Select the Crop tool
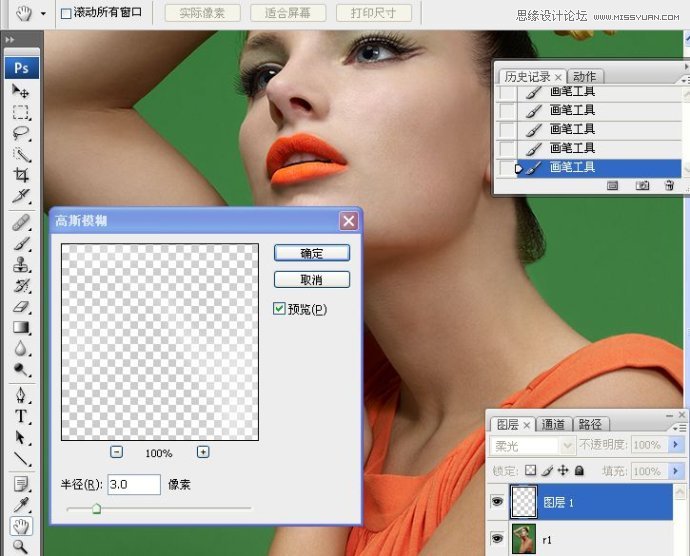 (21, 175)
